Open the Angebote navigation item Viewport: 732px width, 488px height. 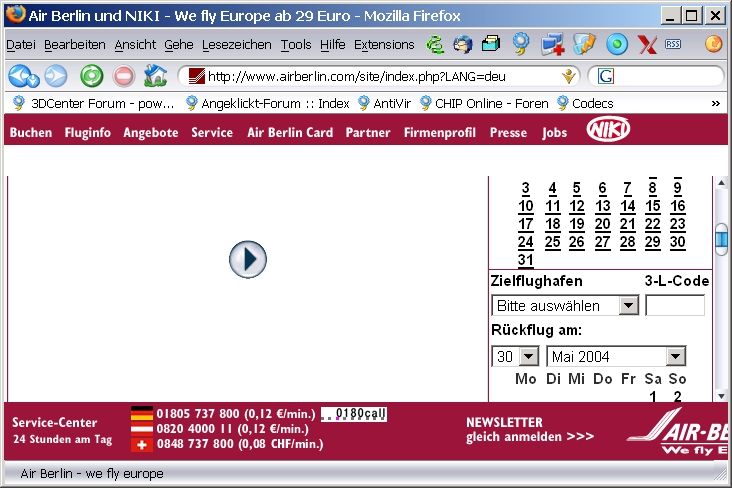click(x=151, y=133)
